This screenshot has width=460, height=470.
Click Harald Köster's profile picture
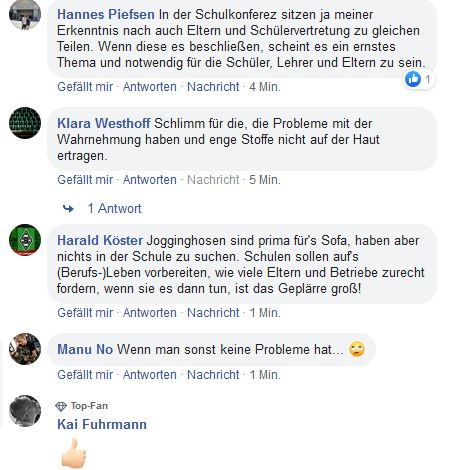[25, 240]
